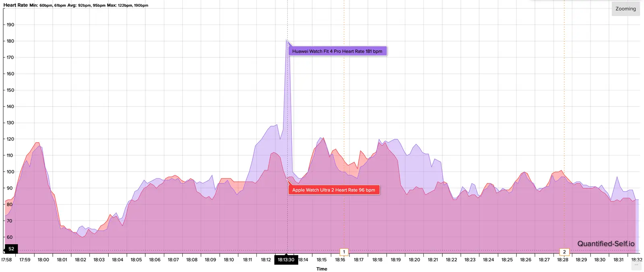Click the 190 y-axis label
The image size is (644, 272).
(x=10, y=25)
